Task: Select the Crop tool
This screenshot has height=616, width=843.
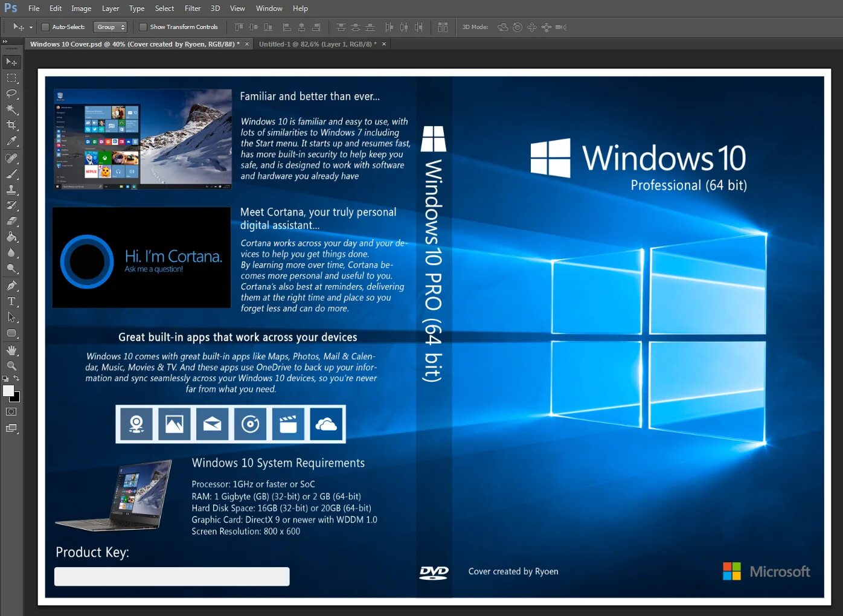Action: pos(11,125)
